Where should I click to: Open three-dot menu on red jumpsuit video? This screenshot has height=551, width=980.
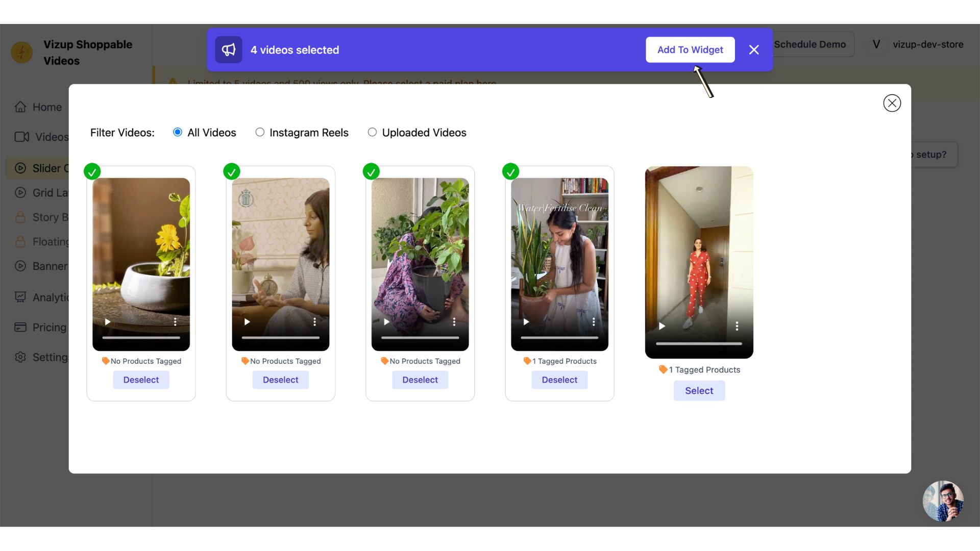point(737,326)
